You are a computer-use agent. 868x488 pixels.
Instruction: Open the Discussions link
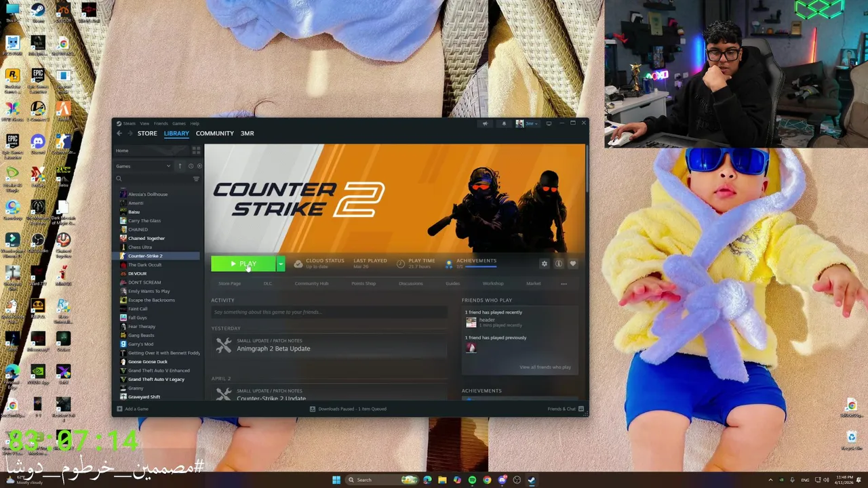click(411, 283)
